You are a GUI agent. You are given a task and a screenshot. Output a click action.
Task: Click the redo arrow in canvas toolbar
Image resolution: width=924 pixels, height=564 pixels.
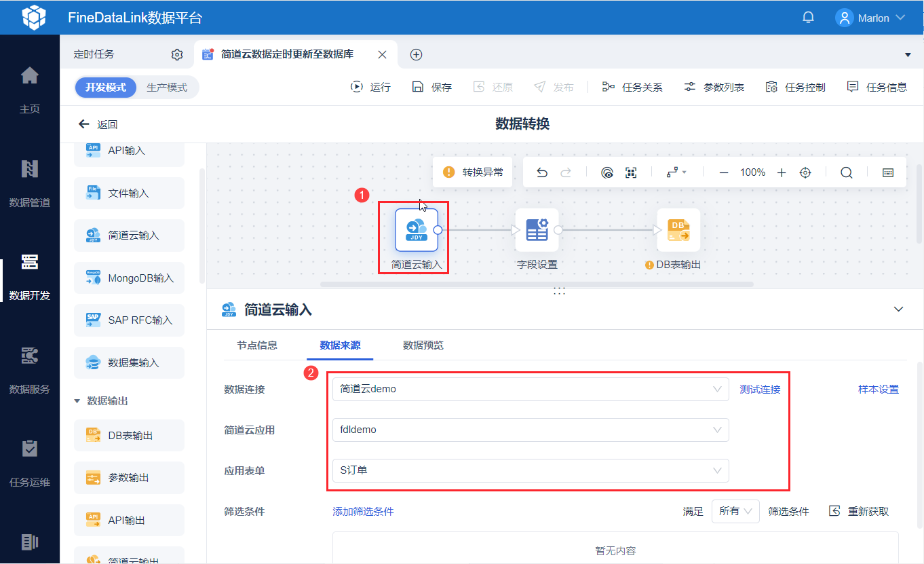coord(565,172)
